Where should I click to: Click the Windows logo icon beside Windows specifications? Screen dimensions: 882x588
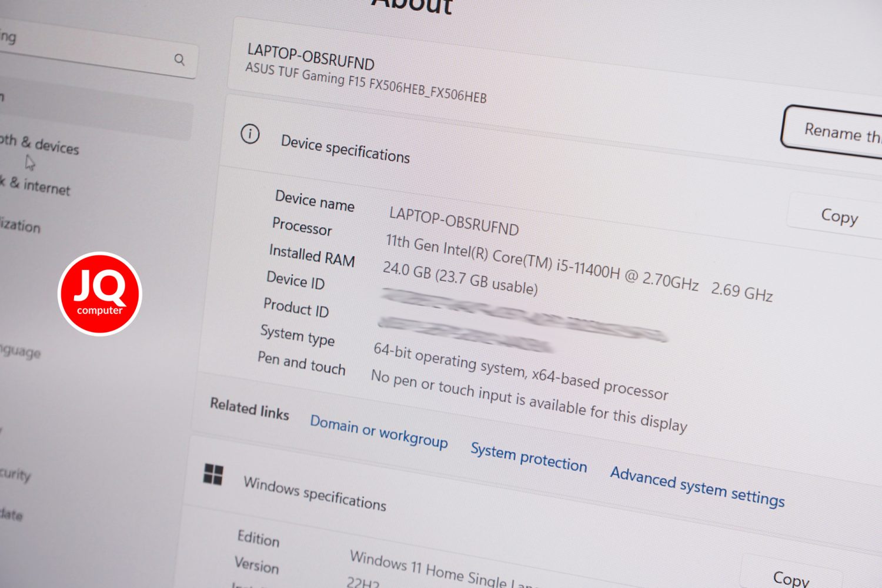(213, 474)
